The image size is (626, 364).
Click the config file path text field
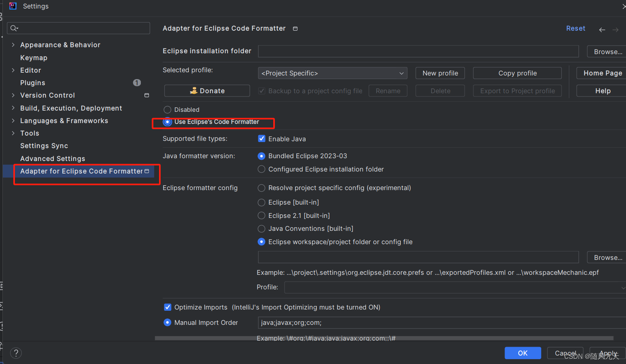[x=419, y=257]
